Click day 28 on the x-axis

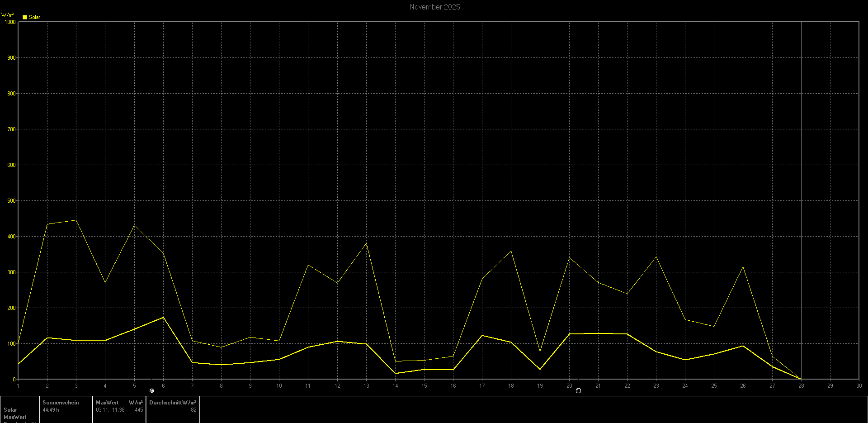pos(801,386)
